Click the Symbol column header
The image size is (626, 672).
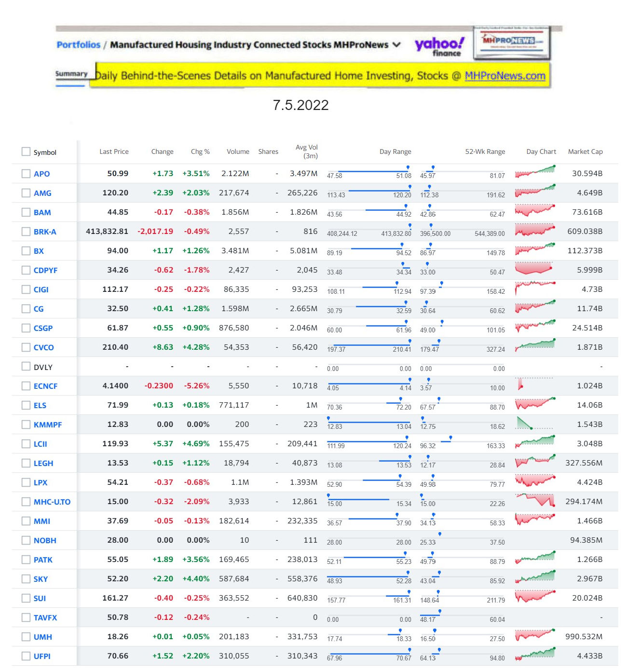(45, 152)
